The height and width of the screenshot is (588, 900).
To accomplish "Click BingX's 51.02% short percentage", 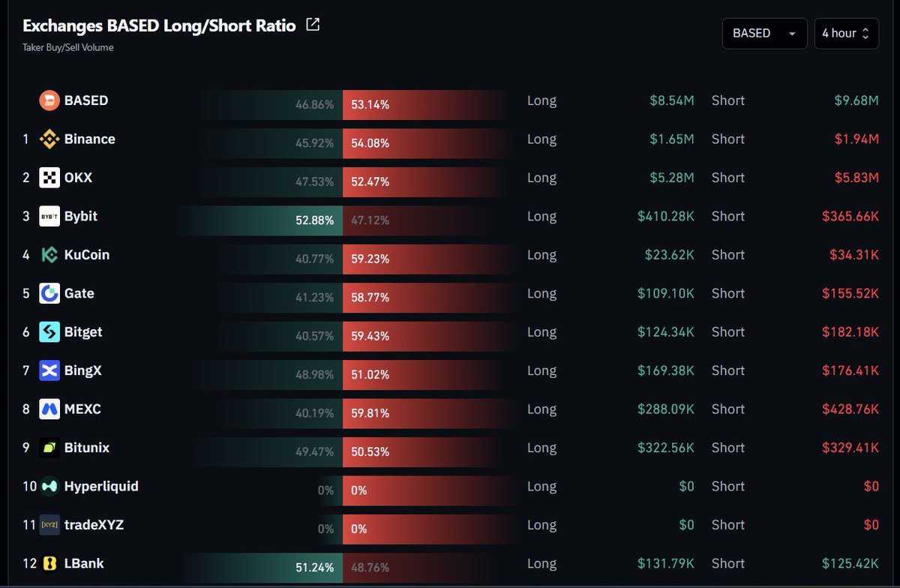I will [x=370, y=375].
